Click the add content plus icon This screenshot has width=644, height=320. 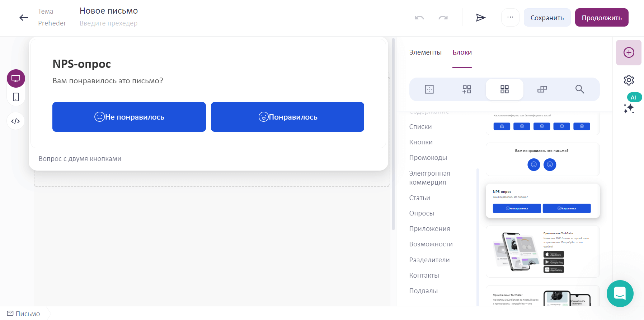tap(629, 52)
